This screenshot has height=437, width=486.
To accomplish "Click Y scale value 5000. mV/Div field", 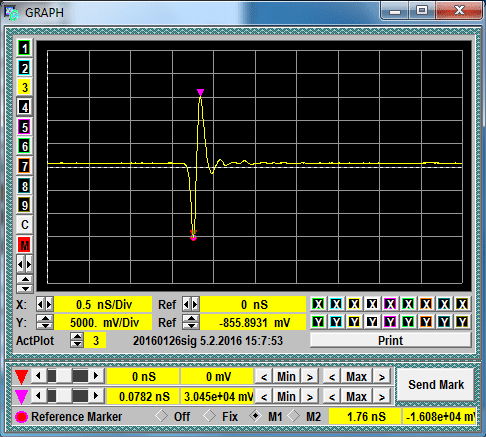I will pyautogui.click(x=103, y=322).
